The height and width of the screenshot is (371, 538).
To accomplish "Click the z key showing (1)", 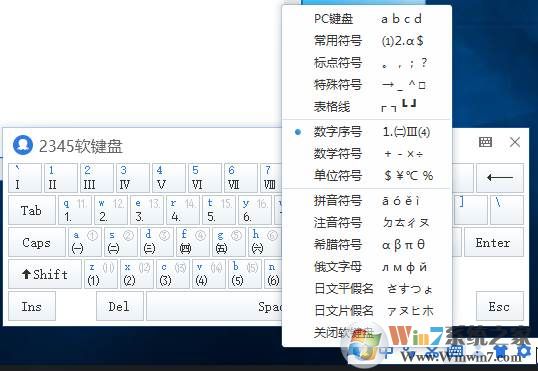I will [x=101, y=274].
